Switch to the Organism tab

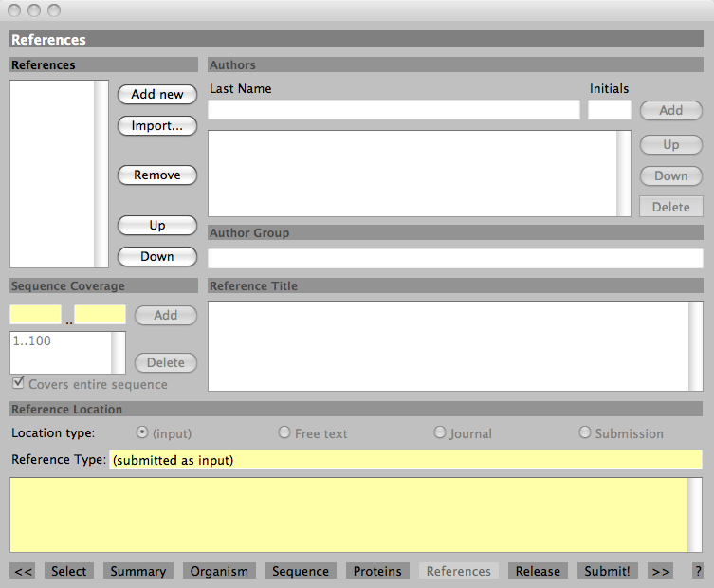(x=219, y=571)
